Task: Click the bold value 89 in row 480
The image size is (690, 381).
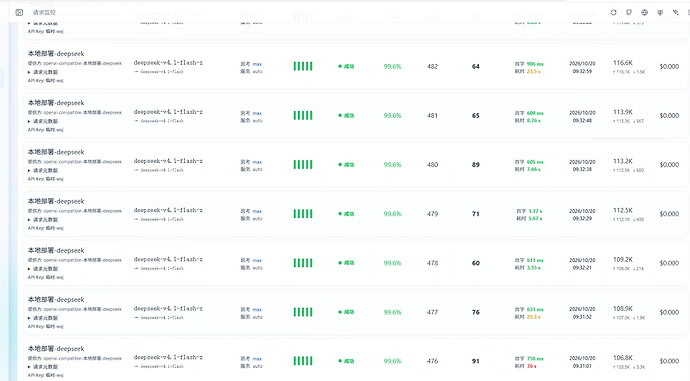Action: point(476,165)
